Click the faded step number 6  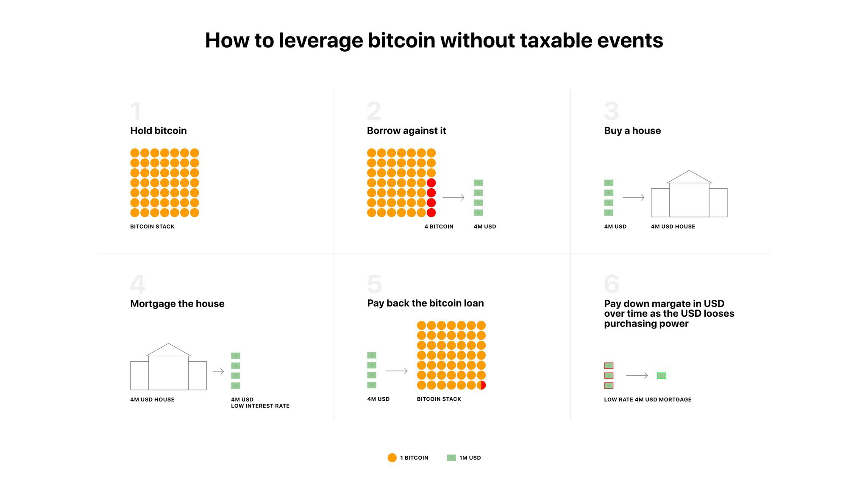point(612,284)
